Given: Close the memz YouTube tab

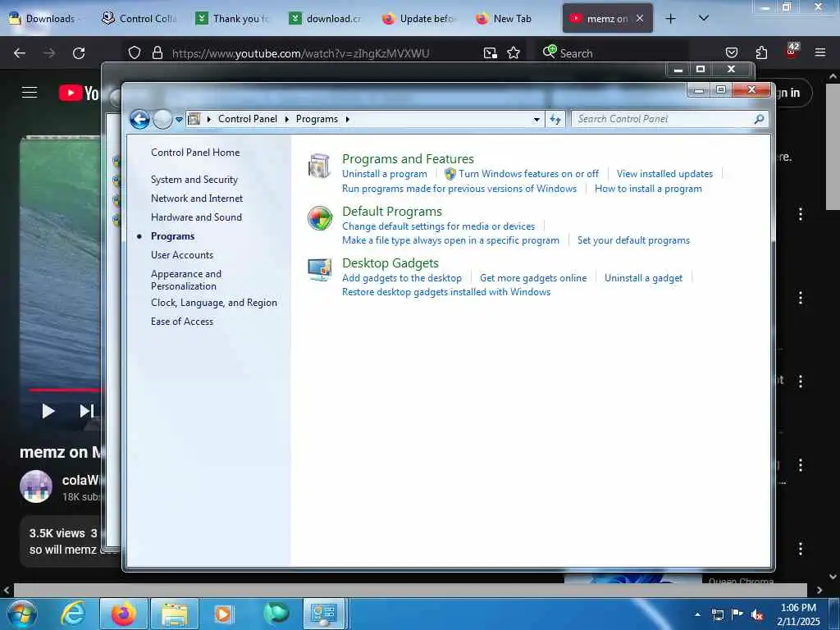Looking at the screenshot, I should click(640, 18).
